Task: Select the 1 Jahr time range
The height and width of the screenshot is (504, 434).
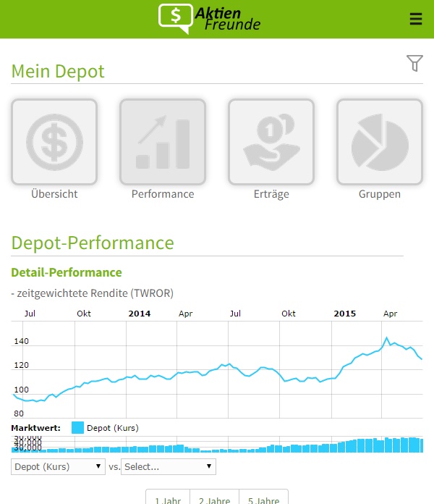Action: tap(168, 500)
